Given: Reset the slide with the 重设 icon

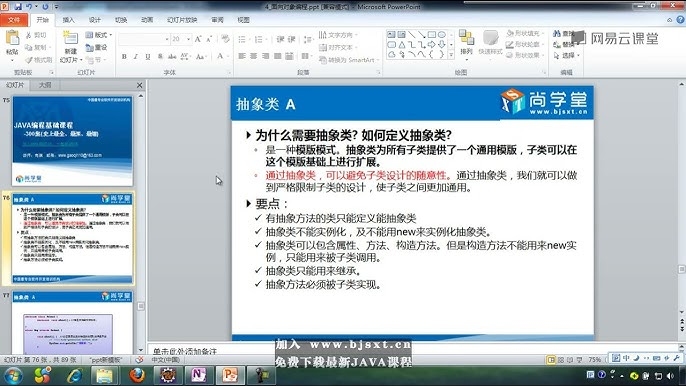Looking at the screenshot, I should (x=90, y=47).
